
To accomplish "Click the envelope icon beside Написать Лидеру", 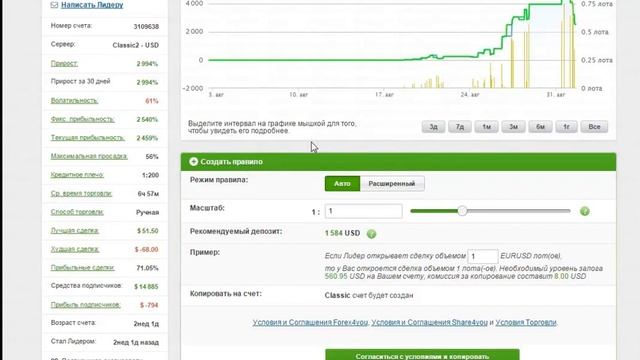I will 54,5.
